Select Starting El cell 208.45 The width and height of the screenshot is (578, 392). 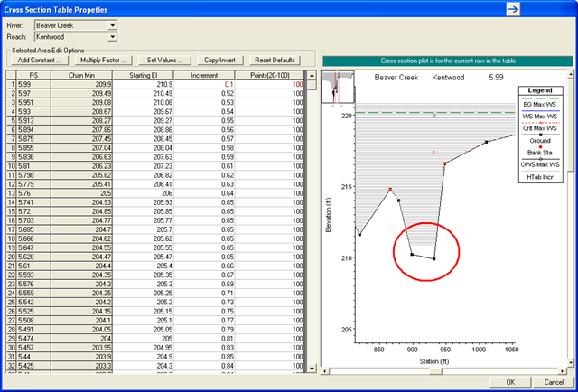(143, 139)
